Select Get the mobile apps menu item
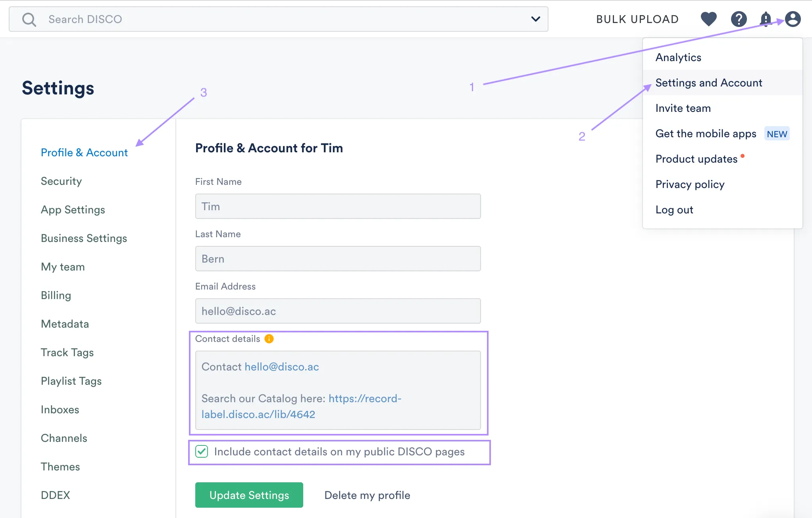 tap(706, 134)
